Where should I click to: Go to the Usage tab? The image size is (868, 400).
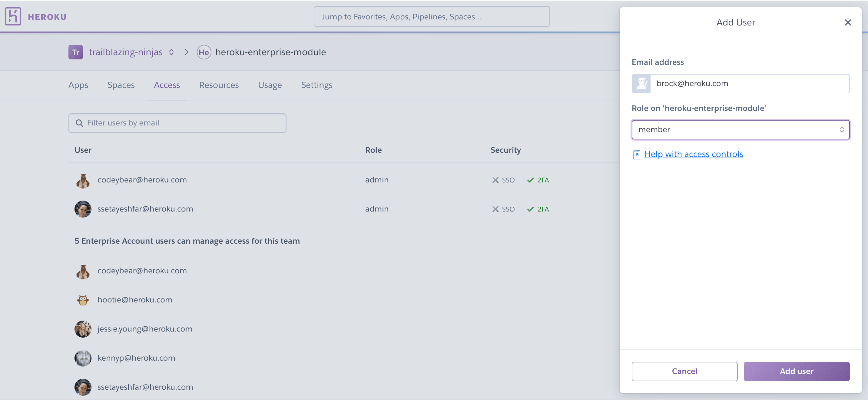point(270,85)
